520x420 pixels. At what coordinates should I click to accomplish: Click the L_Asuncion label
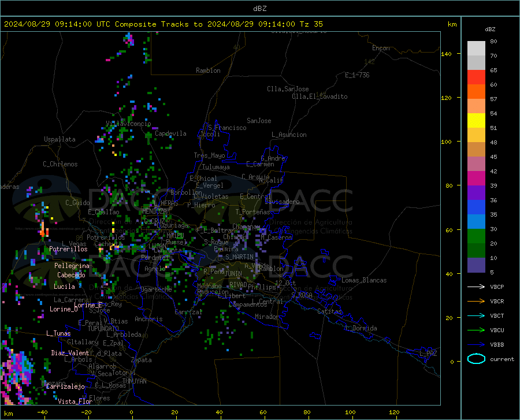click(289, 135)
